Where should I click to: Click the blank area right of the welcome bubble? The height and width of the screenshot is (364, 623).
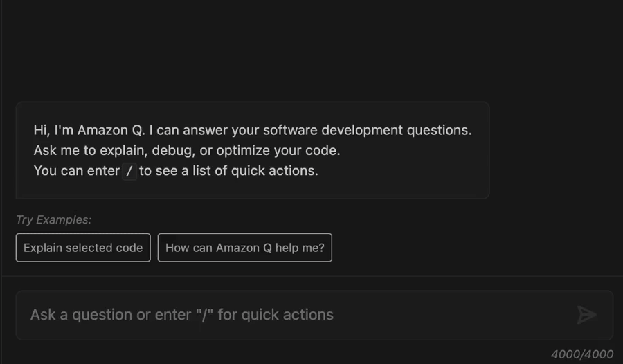coord(557,150)
